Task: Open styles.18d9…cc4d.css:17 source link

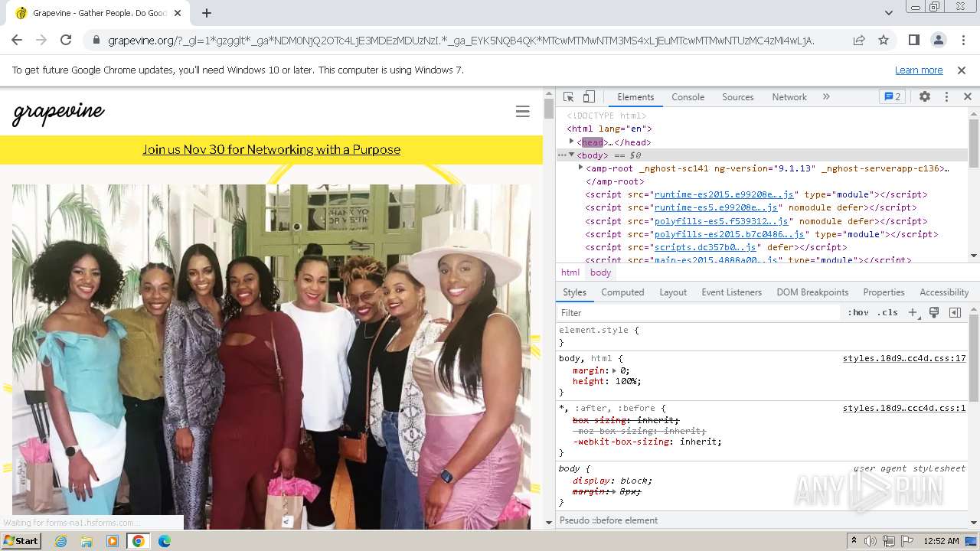Action: pyautogui.click(x=904, y=358)
